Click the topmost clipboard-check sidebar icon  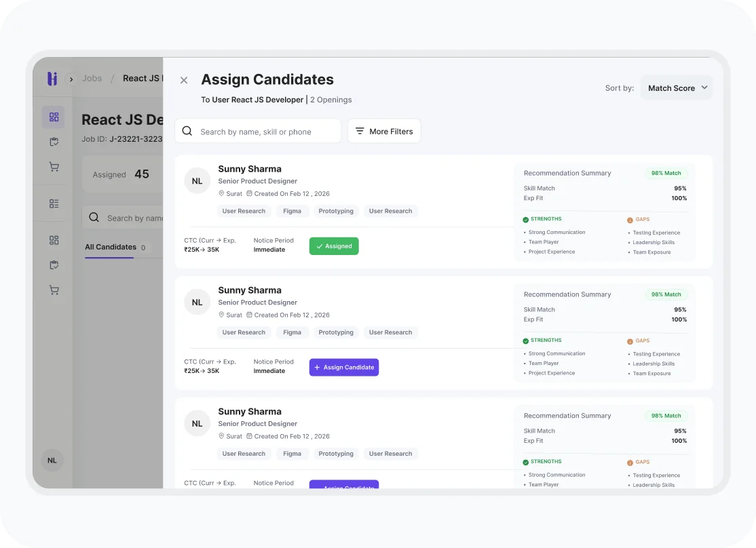(x=54, y=142)
